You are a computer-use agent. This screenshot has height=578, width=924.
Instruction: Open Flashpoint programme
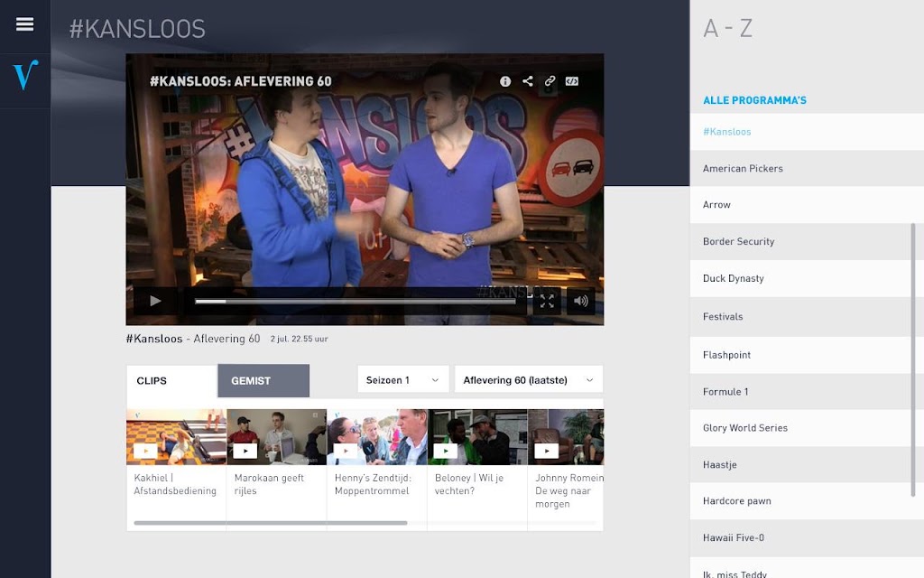coord(807,355)
